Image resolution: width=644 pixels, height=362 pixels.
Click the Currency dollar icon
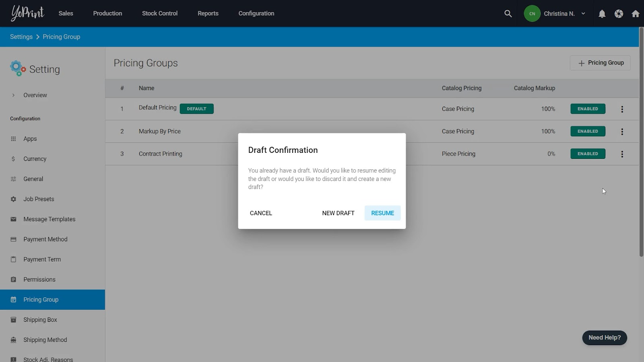pos(13,159)
